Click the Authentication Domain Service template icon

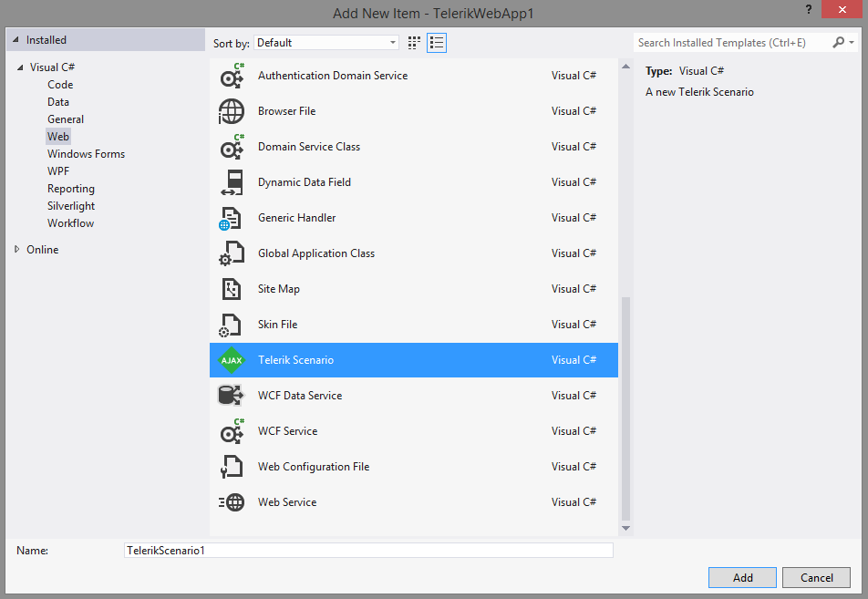(232, 76)
